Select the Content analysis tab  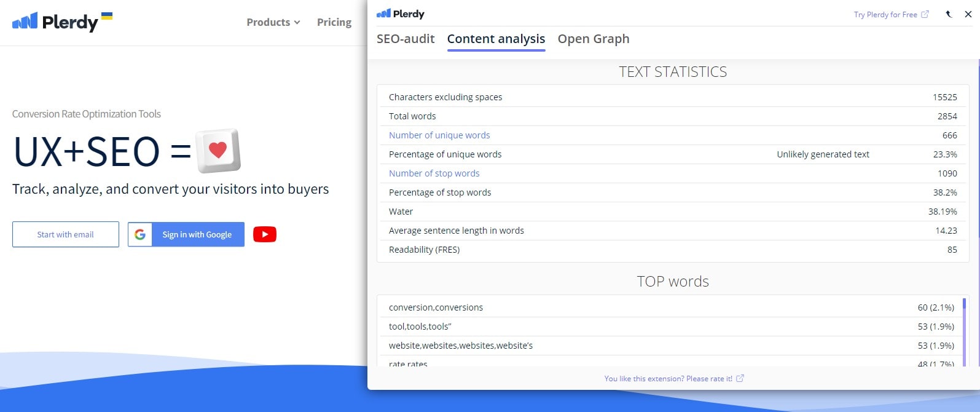click(x=496, y=39)
